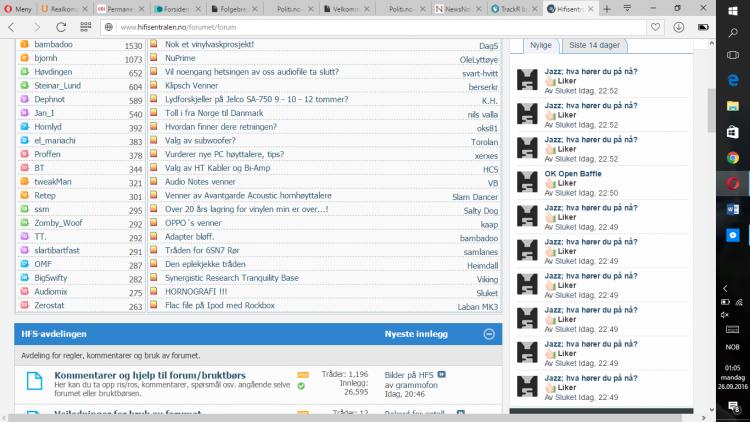The height and width of the screenshot is (422, 750).
Task: Open Word from the taskbar
Action: click(x=733, y=209)
